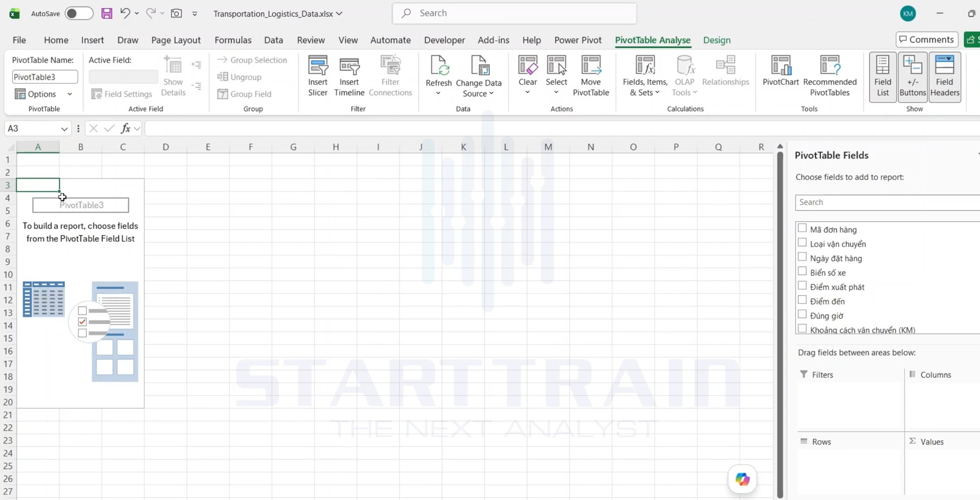The image size is (980, 500).
Task: Click the Comments button
Action: coord(927,39)
